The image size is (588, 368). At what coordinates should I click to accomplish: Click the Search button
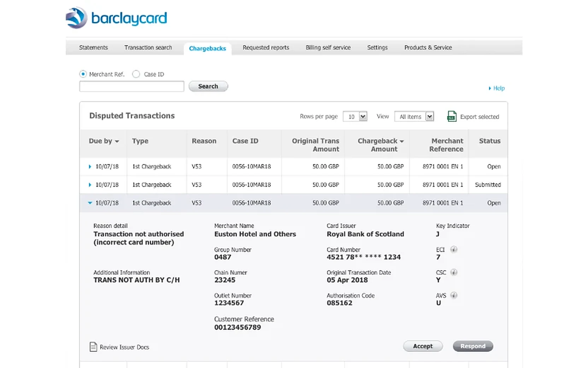pos(208,86)
